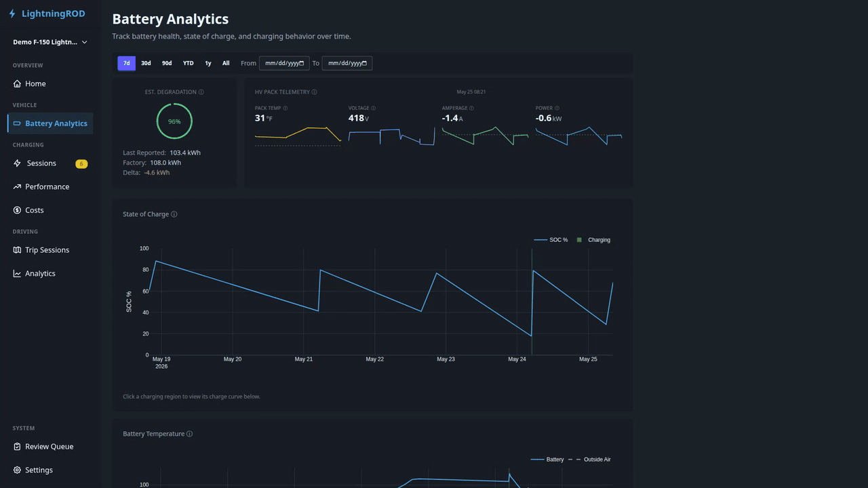
Task: Open the Sessions page
Action: coord(50,163)
